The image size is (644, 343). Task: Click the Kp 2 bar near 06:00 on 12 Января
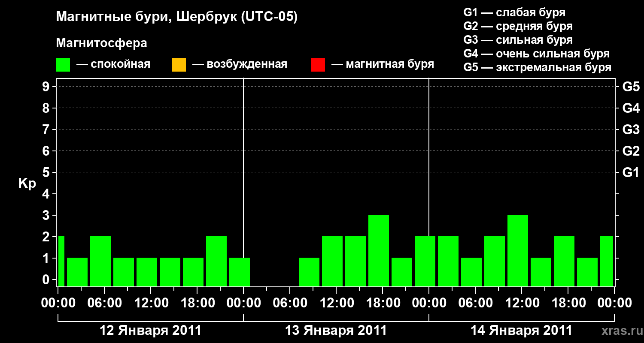[100, 261]
